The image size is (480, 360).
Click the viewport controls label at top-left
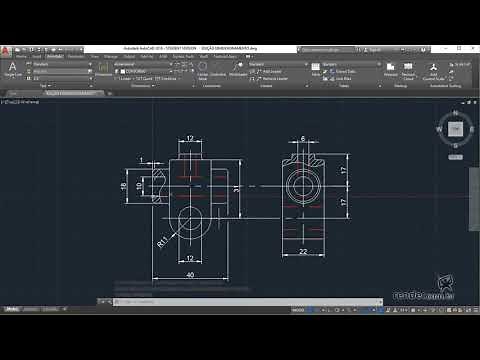(x=20, y=102)
